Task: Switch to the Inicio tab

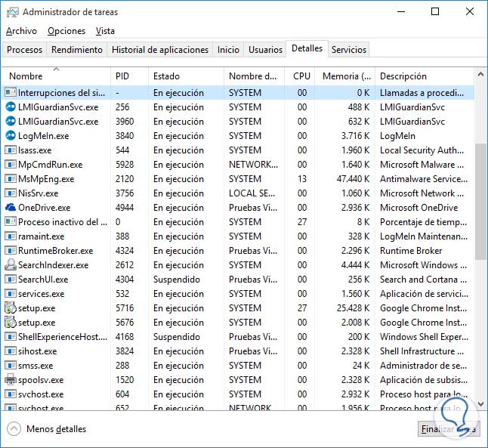Action: pos(228,50)
